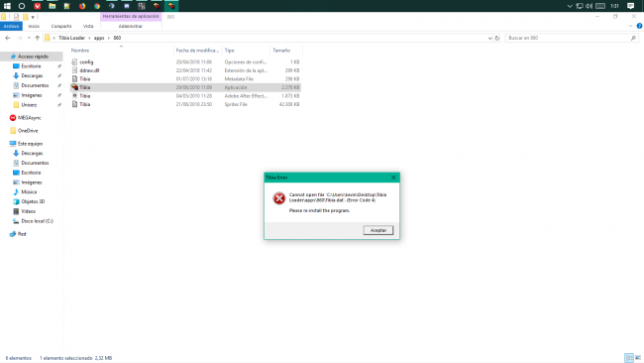Screen dimensions: 644x363
Task: Open File Explorer taskbar icon
Action: click(x=53, y=6)
